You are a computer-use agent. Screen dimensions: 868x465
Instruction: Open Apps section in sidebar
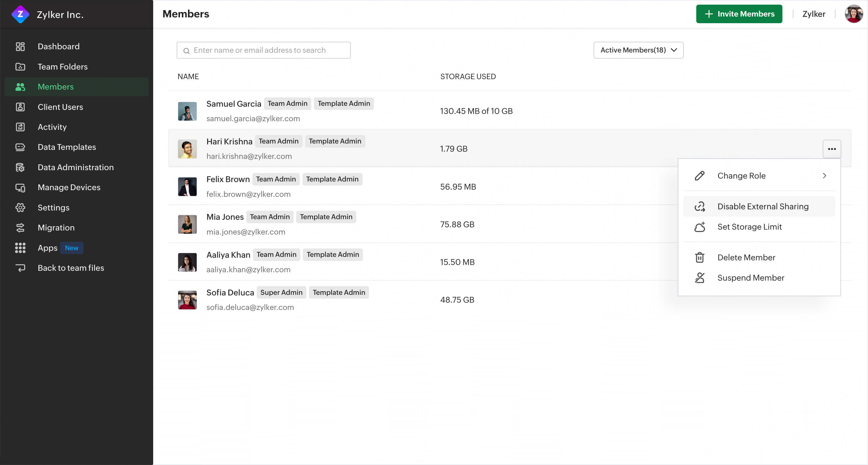tap(47, 247)
